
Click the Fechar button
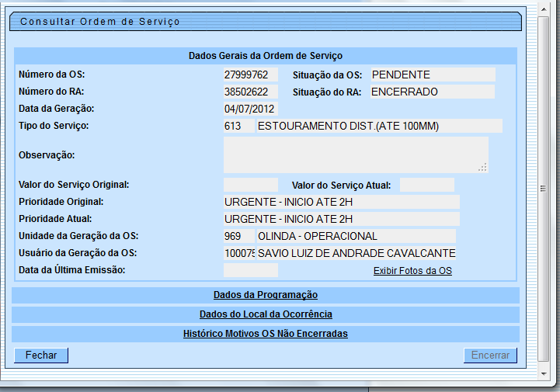click(x=41, y=355)
